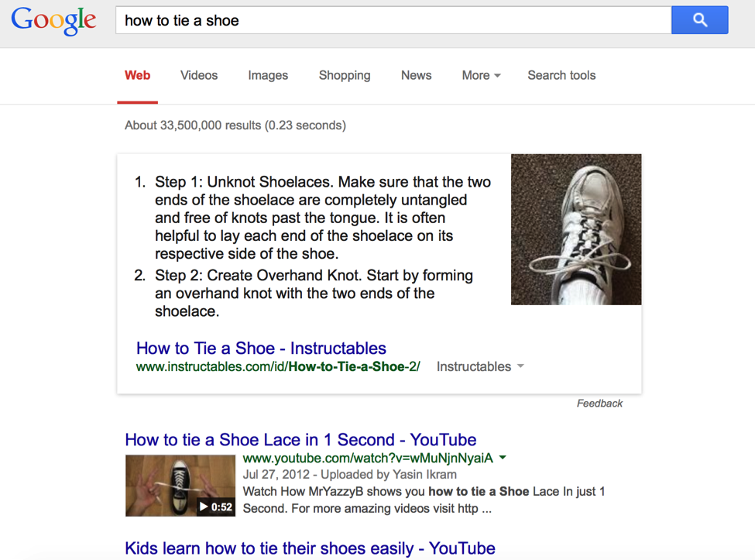Open the dropdown arrow beside the youtube.com URL
Image resolution: width=755 pixels, height=560 pixels.
(x=503, y=458)
